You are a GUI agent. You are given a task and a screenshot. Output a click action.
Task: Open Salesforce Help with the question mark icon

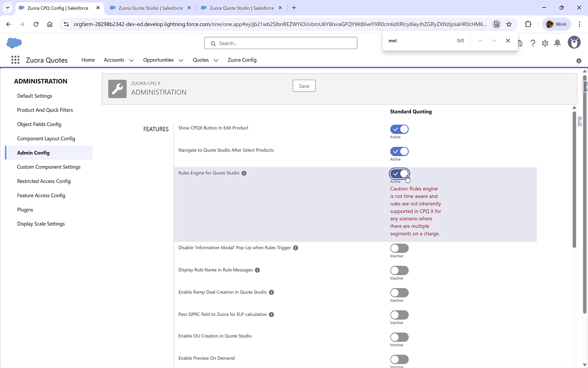[x=533, y=43]
